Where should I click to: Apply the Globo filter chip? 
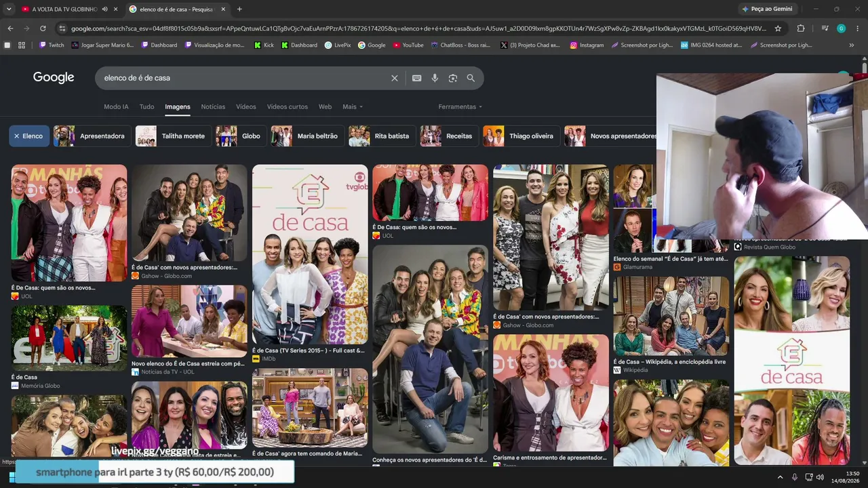240,136
